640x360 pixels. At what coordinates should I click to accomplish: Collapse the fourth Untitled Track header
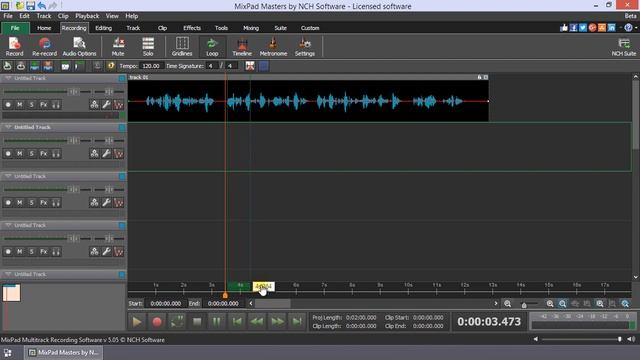(x=8, y=225)
